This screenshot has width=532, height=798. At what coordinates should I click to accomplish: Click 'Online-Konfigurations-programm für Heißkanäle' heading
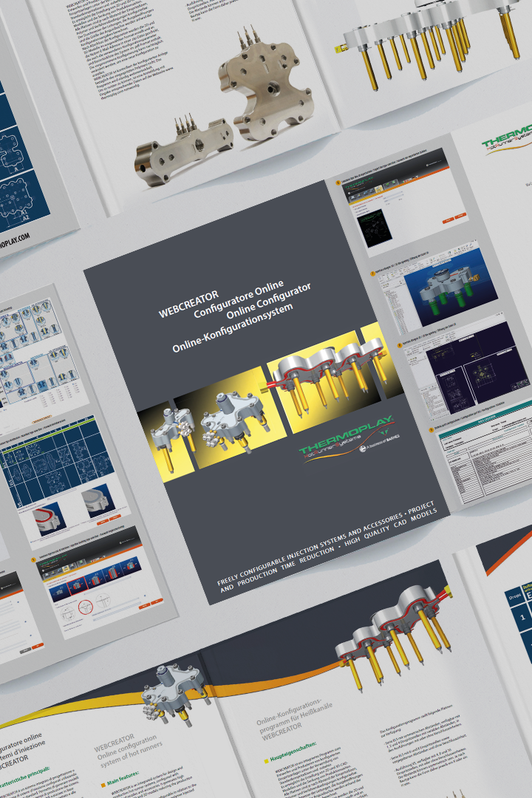coord(293,717)
